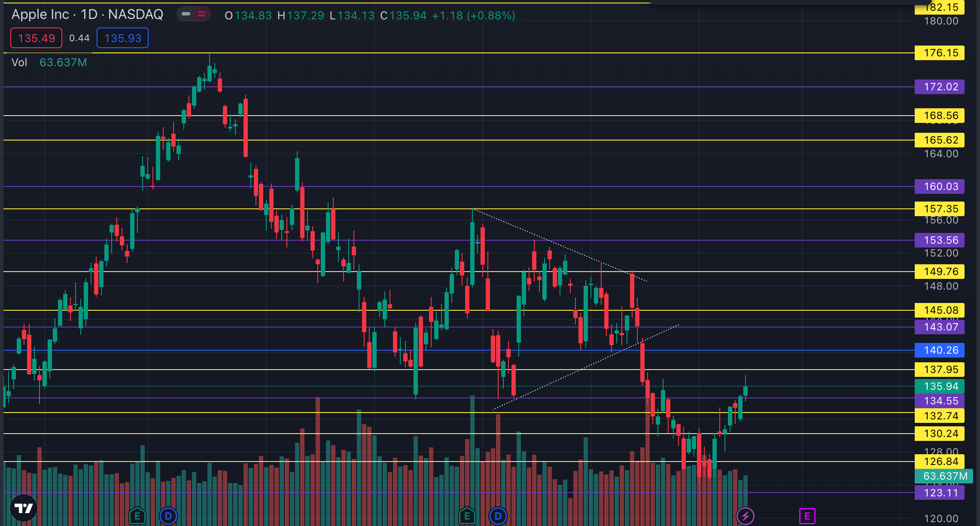Select the 176.15 yellow price label

940,53
